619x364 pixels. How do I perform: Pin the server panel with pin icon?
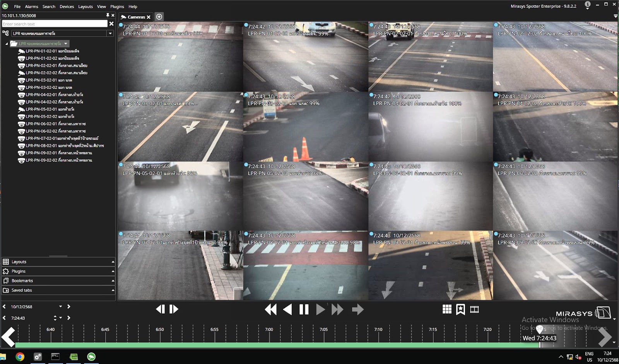108,15
